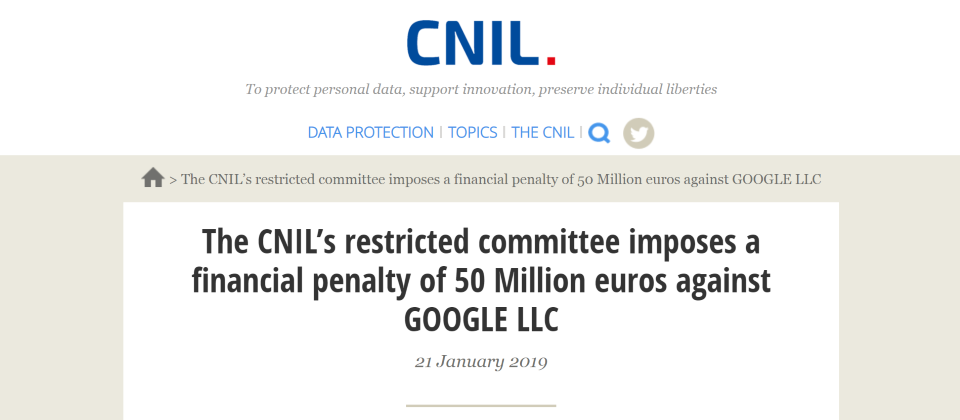
Task: Click the breadcrumb article title text
Action: 501,179
